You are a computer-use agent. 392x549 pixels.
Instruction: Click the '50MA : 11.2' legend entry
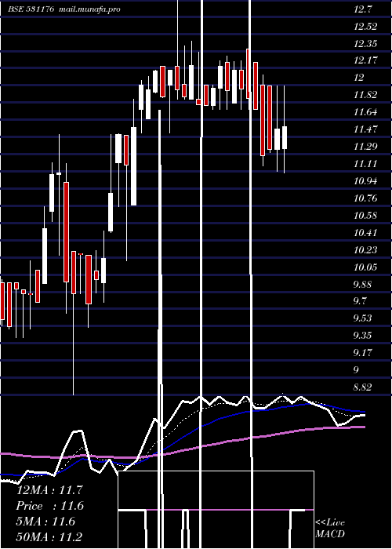[49, 537]
